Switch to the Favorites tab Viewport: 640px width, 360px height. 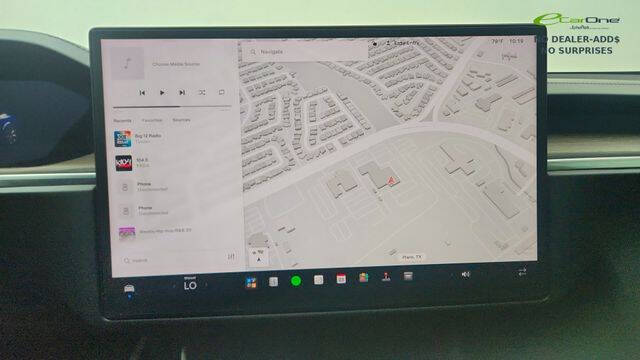pyautogui.click(x=152, y=120)
